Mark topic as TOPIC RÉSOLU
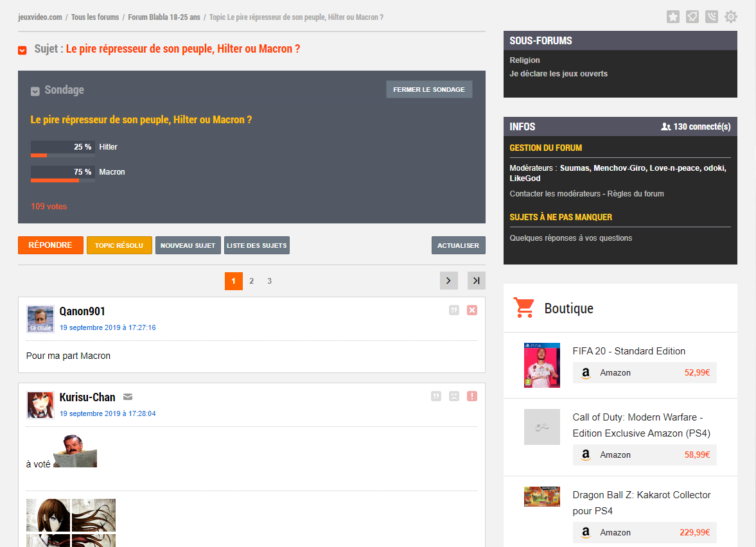 point(119,245)
